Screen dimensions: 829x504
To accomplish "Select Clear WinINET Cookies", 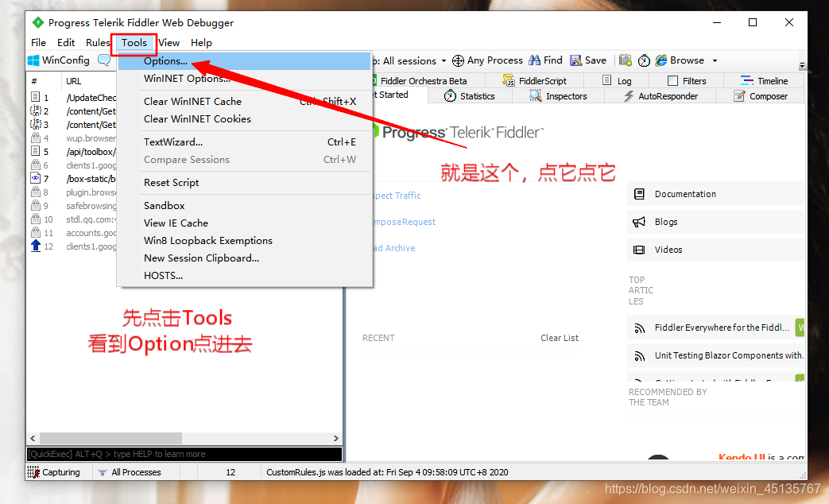I will pyautogui.click(x=244, y=119).
